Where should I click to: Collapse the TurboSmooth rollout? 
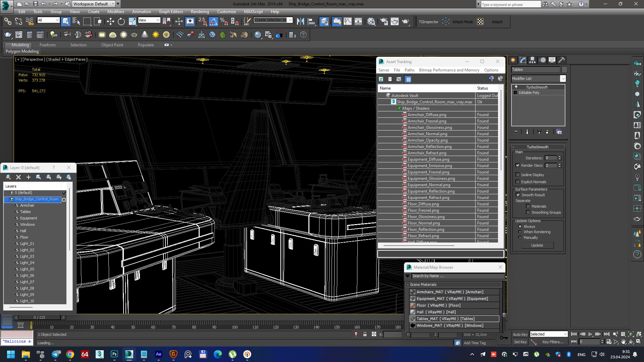(x=537, y=147)
